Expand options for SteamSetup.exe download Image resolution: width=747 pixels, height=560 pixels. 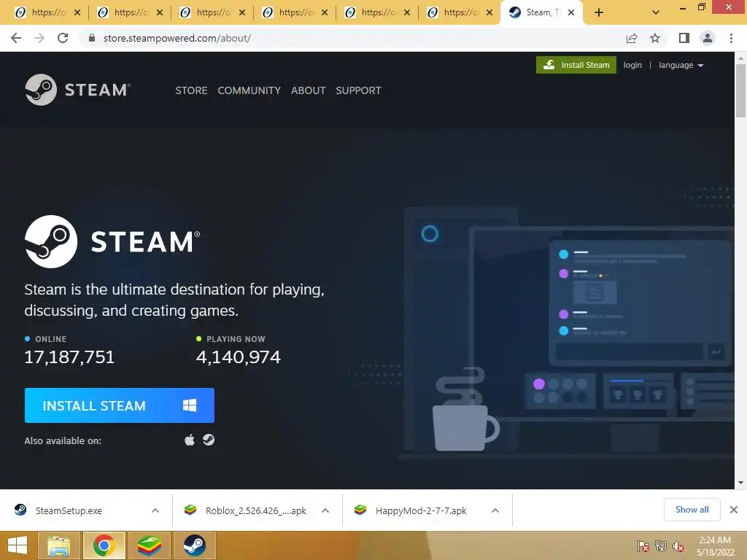155,510
